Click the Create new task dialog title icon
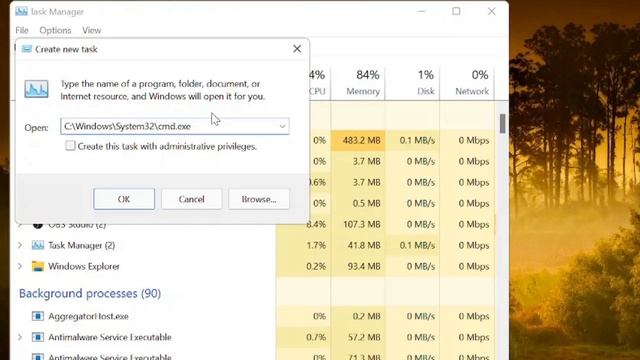 click(27, 49)
